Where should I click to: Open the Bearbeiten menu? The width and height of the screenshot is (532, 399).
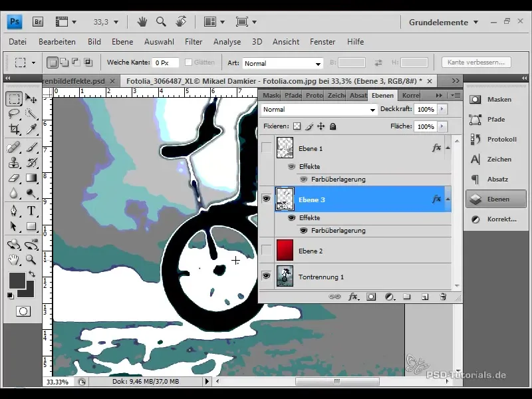point(57,42)
